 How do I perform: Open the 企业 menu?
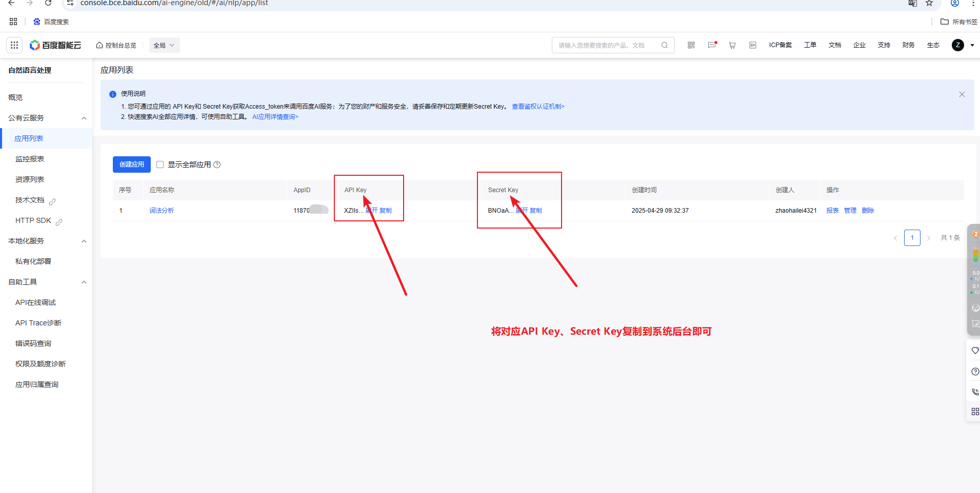pyautogui.click(x=859, y=45)
